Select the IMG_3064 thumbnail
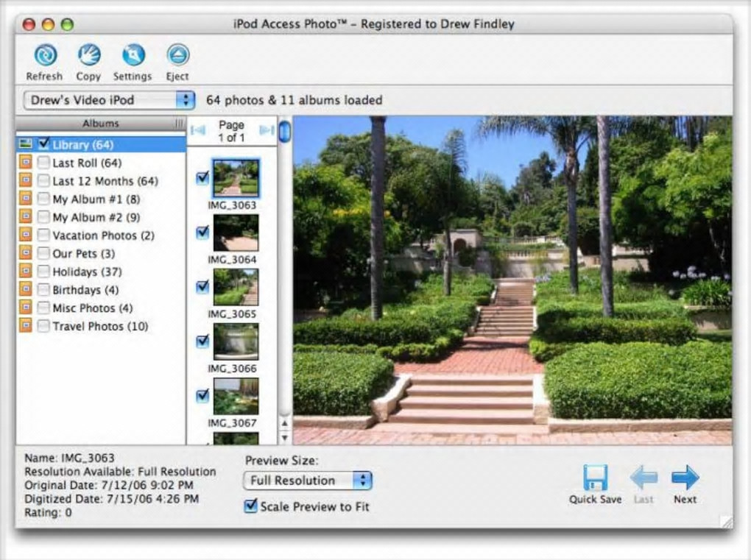The height and width of the screenshot is (560, 751). point(236,233)
